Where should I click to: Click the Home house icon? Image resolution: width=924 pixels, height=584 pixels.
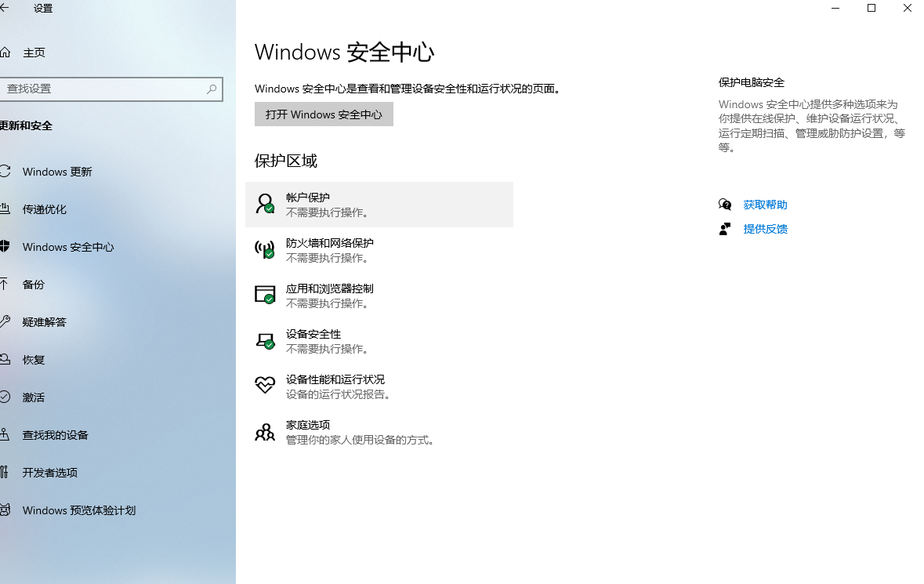[5, 53]
